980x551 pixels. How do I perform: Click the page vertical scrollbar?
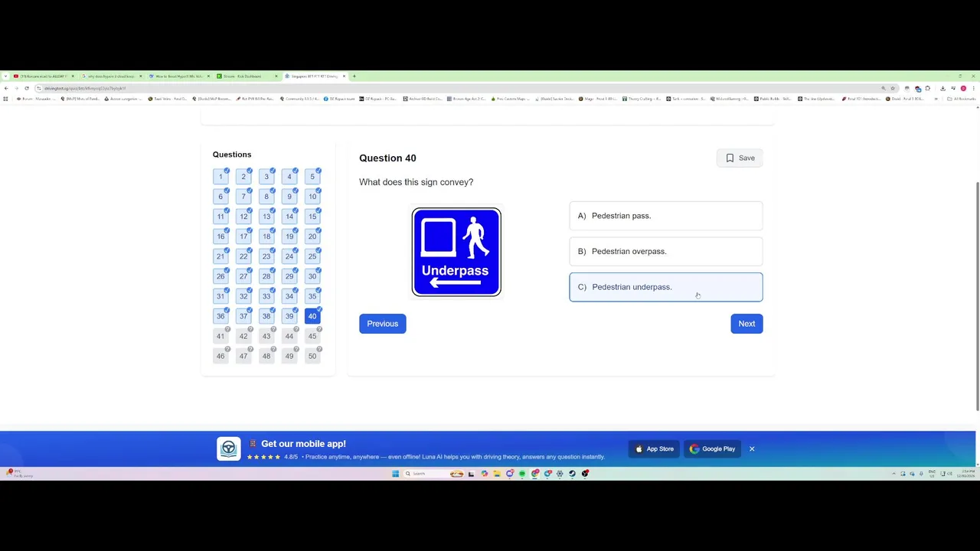(977, 298)
